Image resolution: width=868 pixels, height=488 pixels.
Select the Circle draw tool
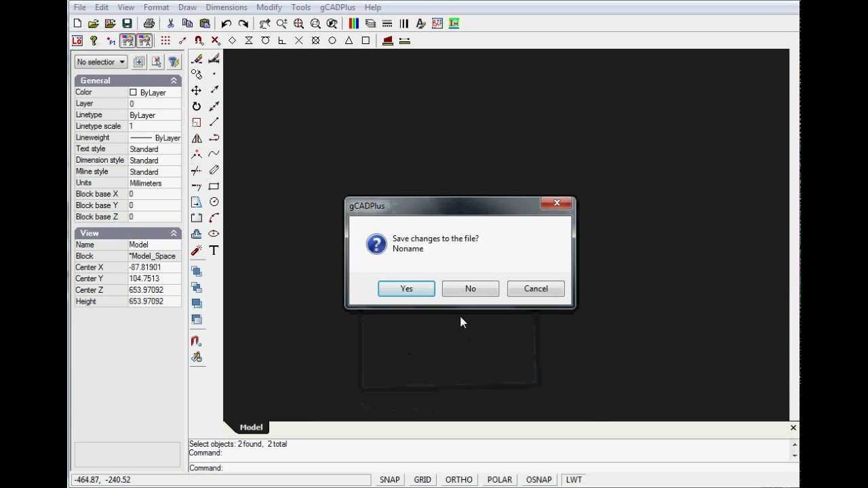click(214, 202)
